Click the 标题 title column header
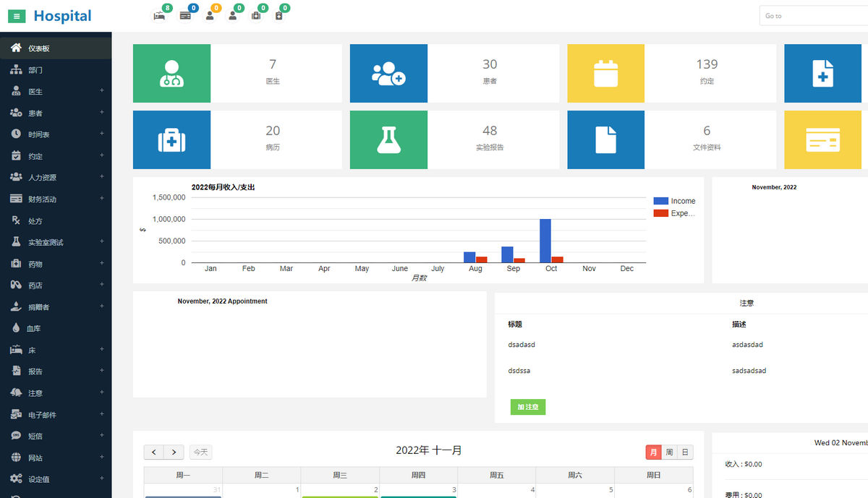 pyautogui.click(x=515, y=325)
